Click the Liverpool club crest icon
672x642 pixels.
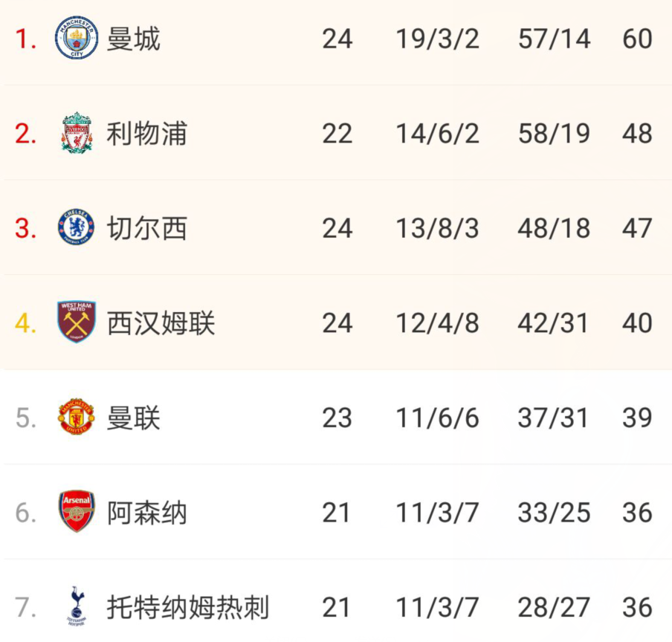click(x=77, y=133)
